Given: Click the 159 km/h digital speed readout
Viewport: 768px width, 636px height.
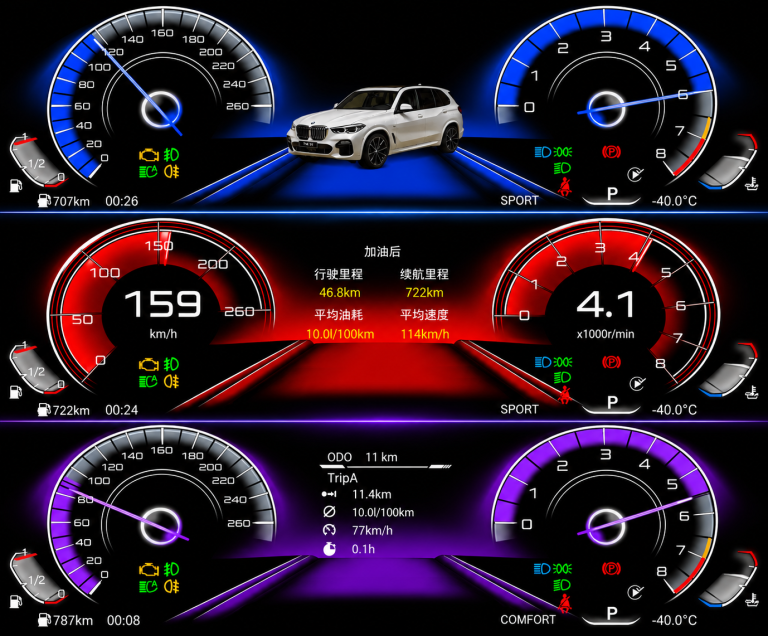Looking at the screenshot, I should click(163, 304).
